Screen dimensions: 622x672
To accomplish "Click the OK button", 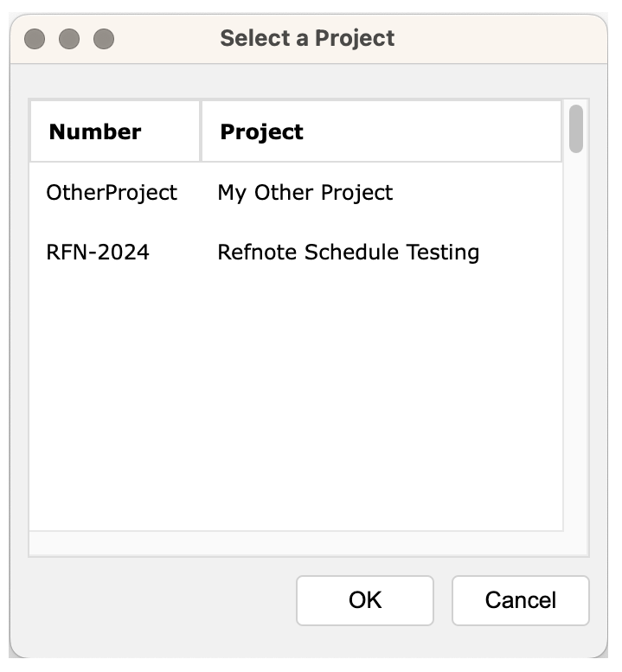I will pos(364,600).
